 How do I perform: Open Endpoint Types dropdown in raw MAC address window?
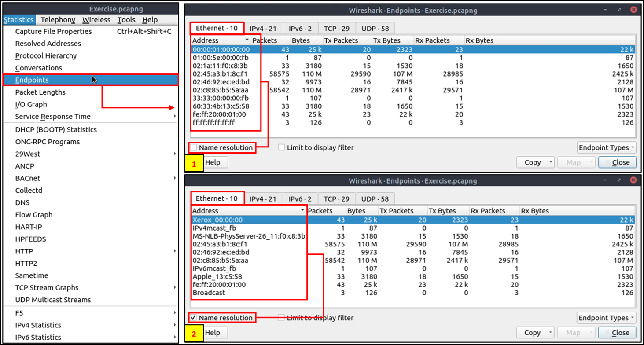point(607,148)
